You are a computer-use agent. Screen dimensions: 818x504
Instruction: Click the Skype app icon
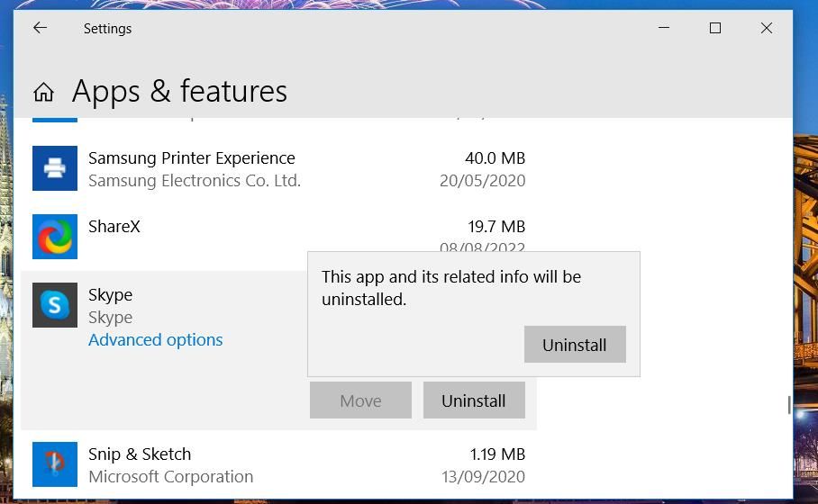tap(55, 305)
